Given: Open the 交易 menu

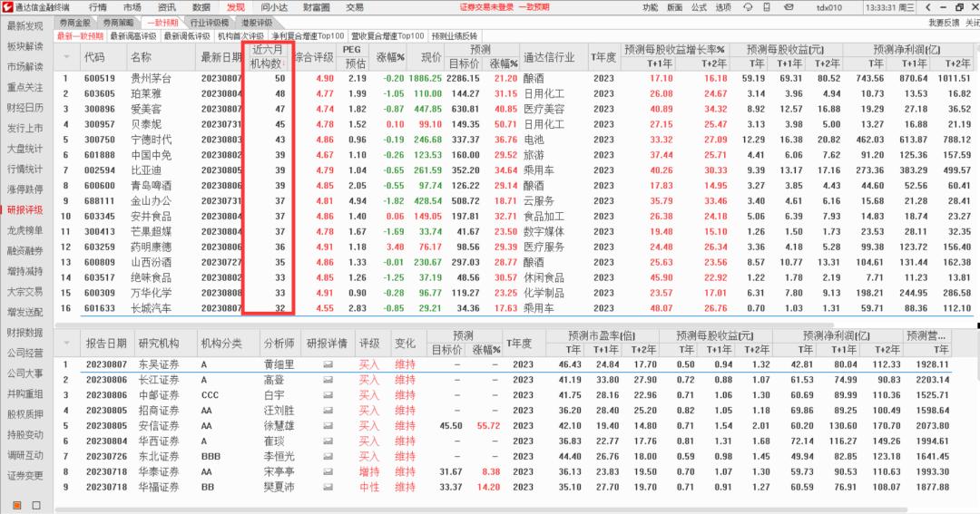Looking at the screenshot, I should pyautogui.click(x=355, y=7).
